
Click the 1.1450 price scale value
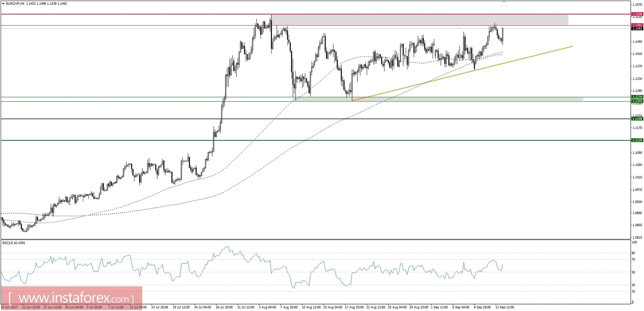[x=637, y=42]
